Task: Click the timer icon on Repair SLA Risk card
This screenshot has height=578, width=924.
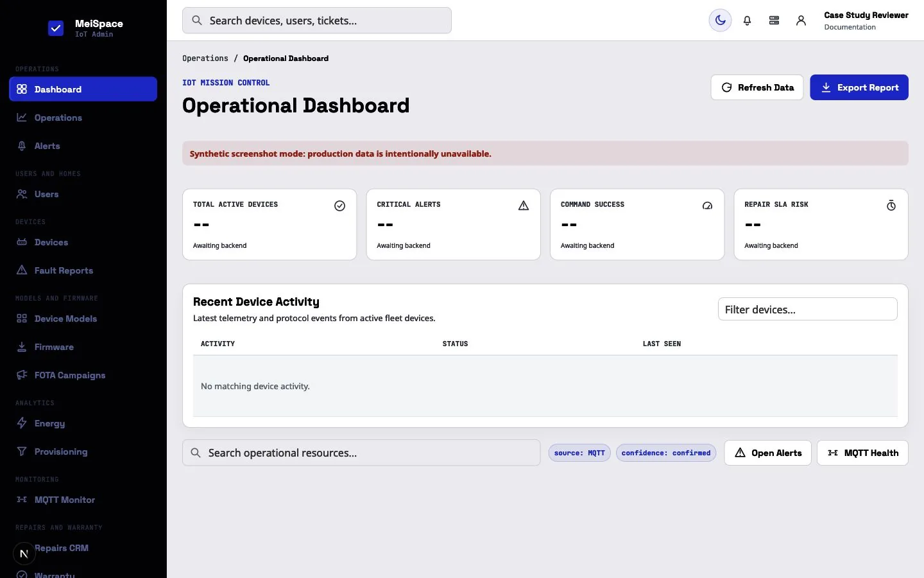Action: click(891, 206)
